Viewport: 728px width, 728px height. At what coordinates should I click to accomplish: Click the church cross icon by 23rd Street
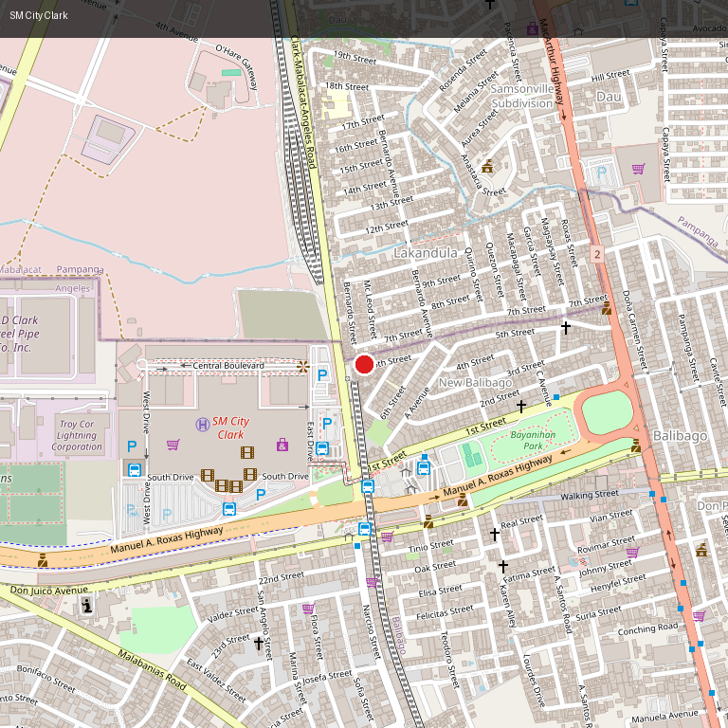tap(259, 643)
